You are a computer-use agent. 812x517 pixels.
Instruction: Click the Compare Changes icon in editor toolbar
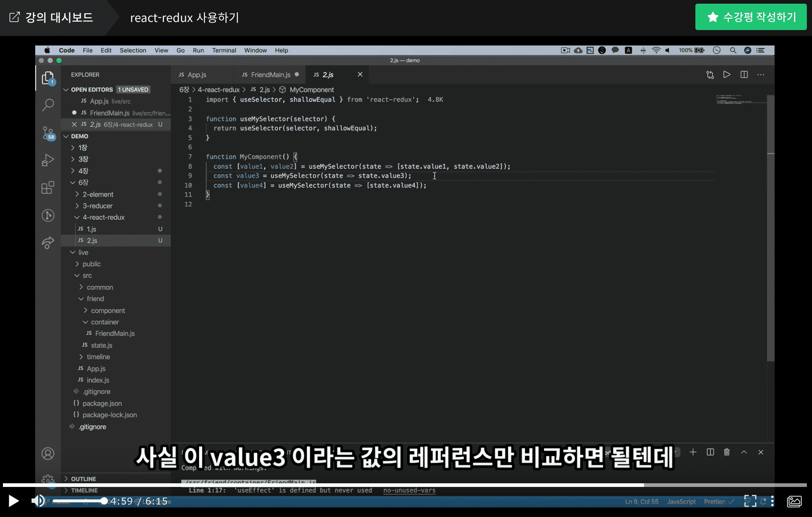(710, 75)
